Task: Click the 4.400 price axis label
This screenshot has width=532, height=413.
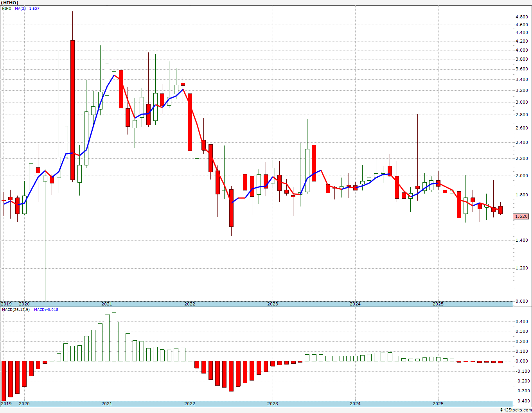Action: (521, 33)
